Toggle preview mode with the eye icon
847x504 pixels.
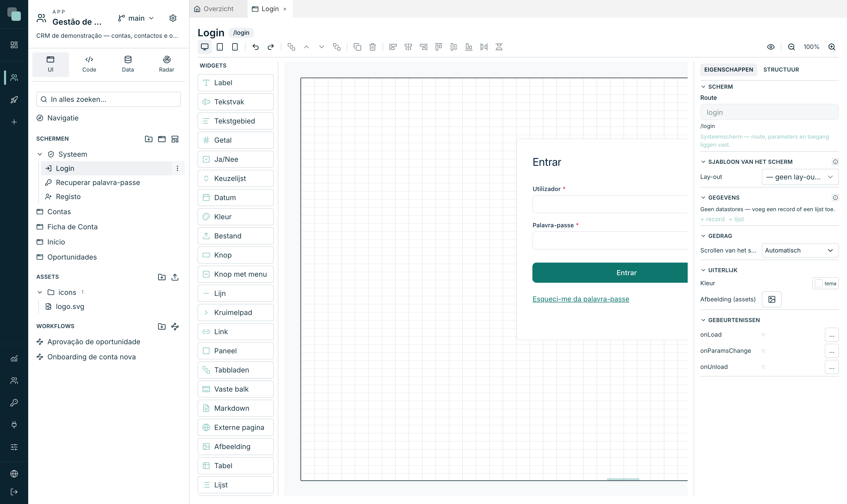tap(771, 47)
